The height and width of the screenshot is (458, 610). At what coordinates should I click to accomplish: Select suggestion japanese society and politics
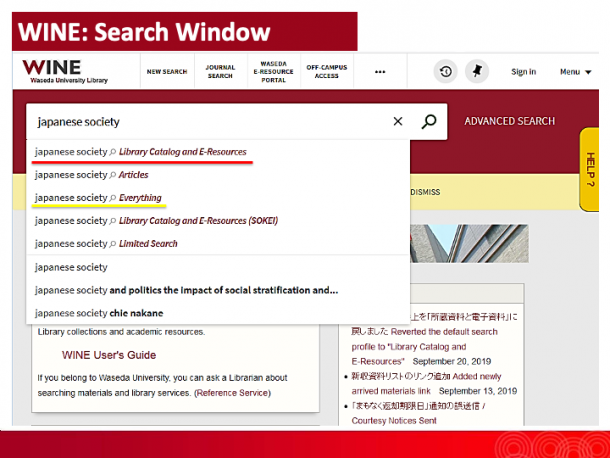tap(218, 290)
